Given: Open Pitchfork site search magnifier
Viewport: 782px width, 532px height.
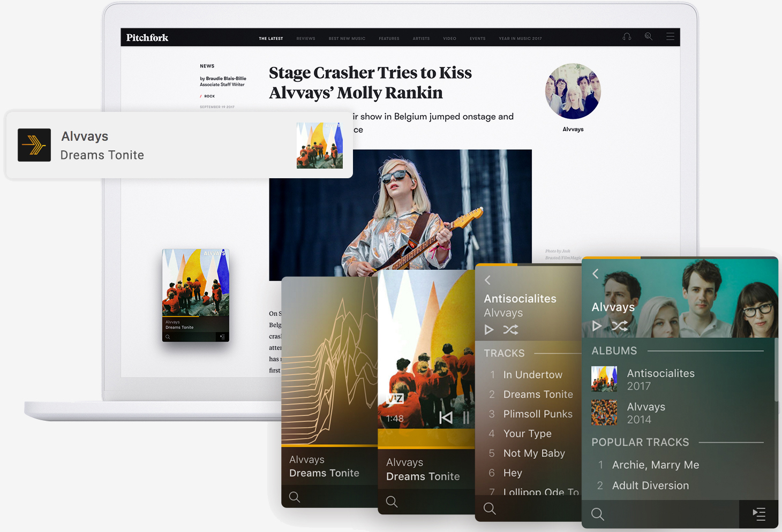Looking at the screenshot, I should point(648,36).
